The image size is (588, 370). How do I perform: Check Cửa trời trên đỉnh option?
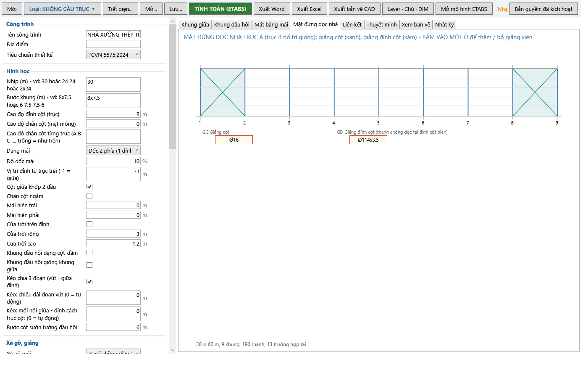(89, 224)
